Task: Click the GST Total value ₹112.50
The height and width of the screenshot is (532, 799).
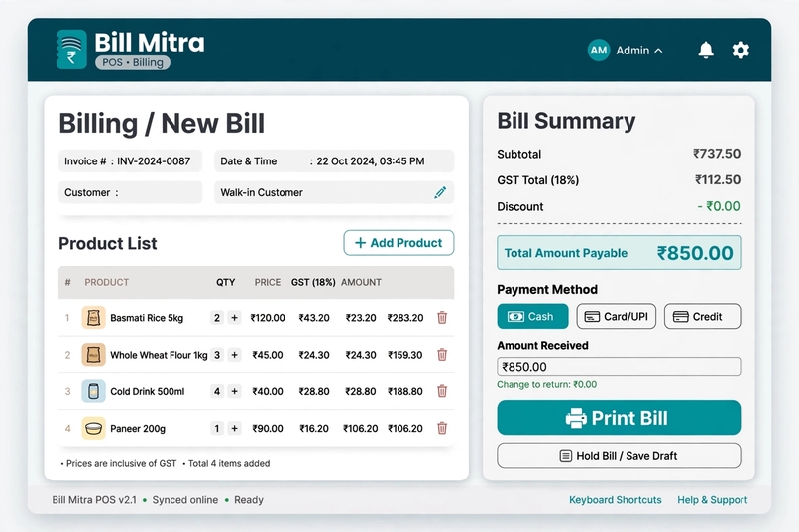Action: tap(718, 179)
